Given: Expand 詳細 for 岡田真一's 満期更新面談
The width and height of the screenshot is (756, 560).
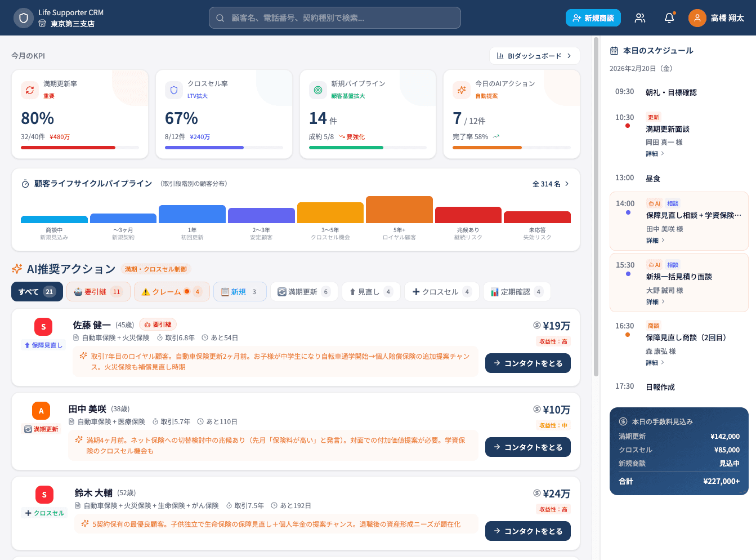Looking at the screenshot, I should point(653,154).
